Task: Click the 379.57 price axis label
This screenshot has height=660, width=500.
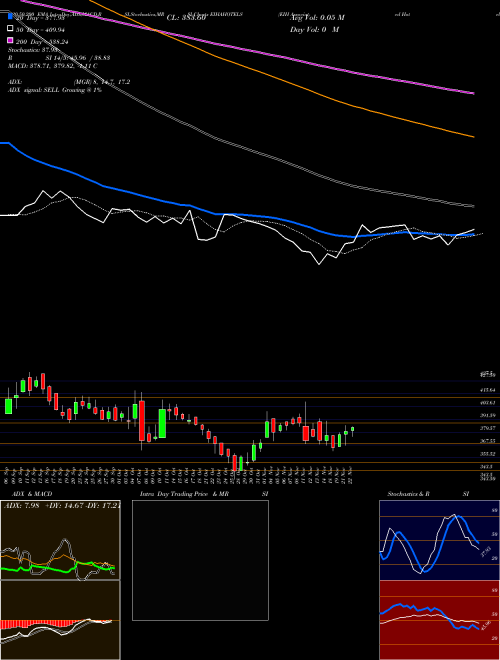Action: (x=487, y=428)
